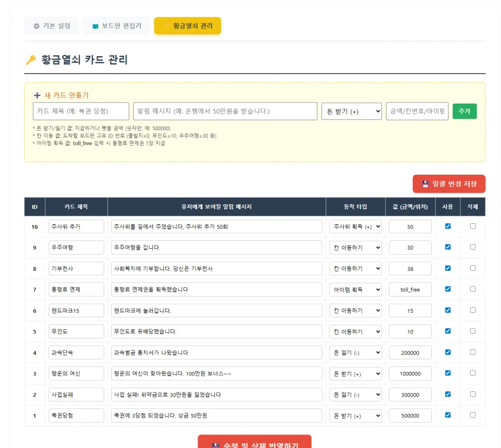Save with the 일괄 변경 저장 button

[449, 184]
